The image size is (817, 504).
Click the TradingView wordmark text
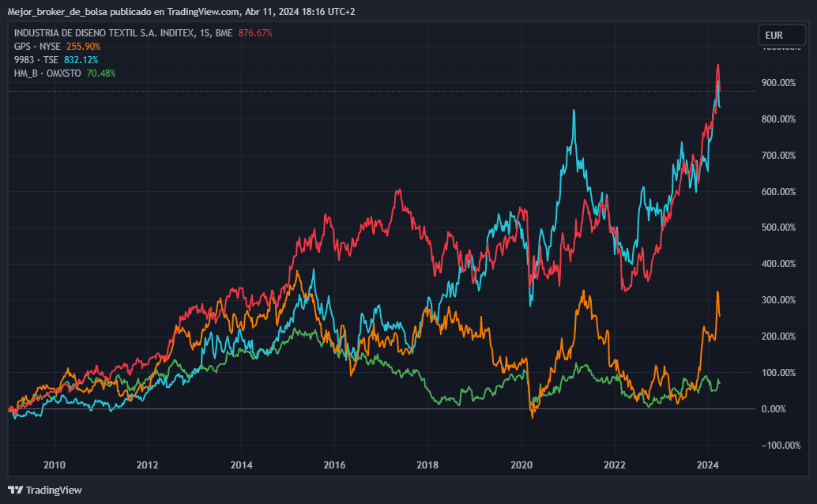click(x=54, y=490)
